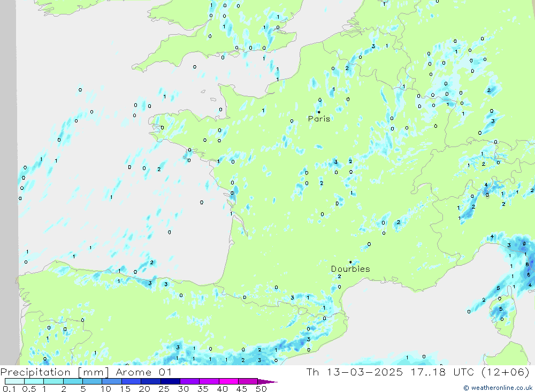Select the 25–30 mm navy legend swatch
The width and height of the screenshot is (535, 392).
(x=170, y=381)
